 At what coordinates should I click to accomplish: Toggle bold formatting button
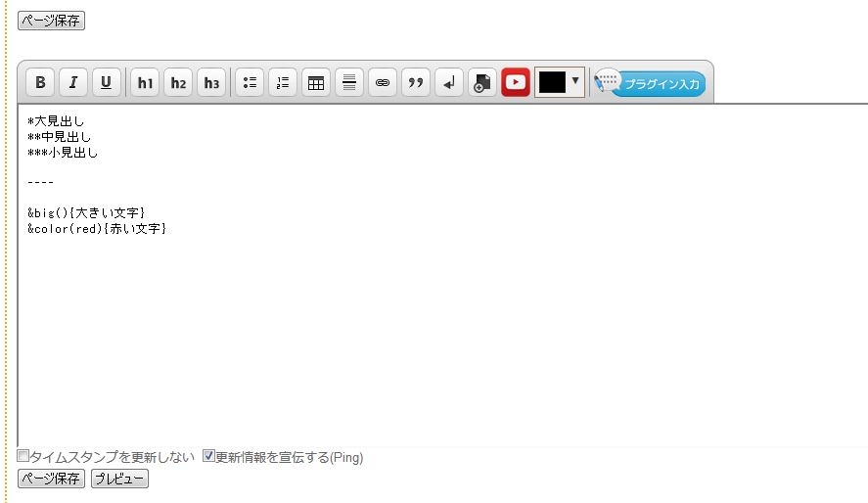40,83
